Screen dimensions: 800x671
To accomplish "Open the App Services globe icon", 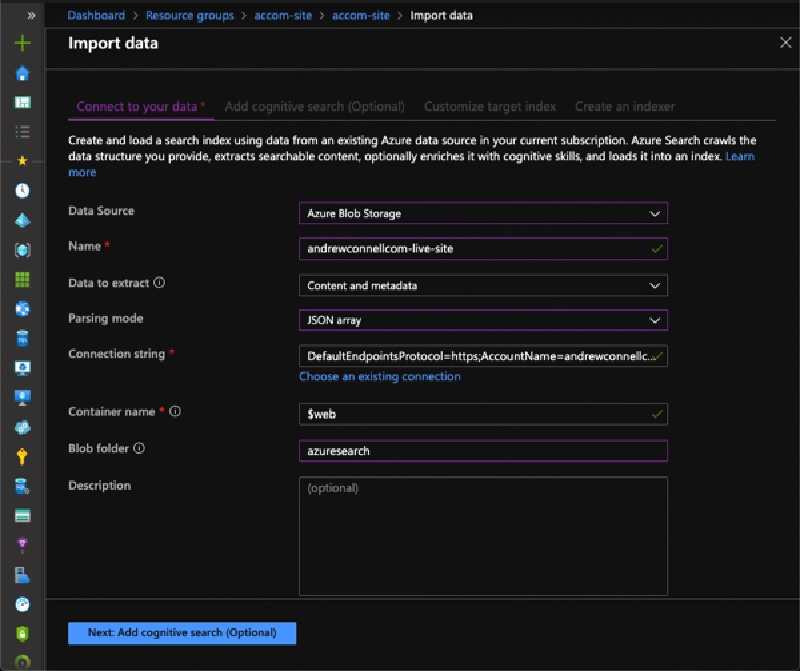I will 22,309.
